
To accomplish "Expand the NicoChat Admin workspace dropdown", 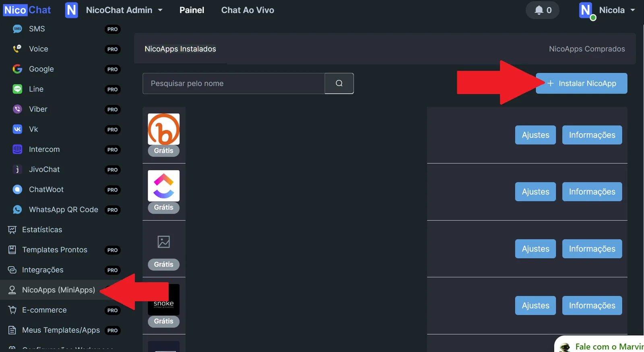I will [160, 10].
